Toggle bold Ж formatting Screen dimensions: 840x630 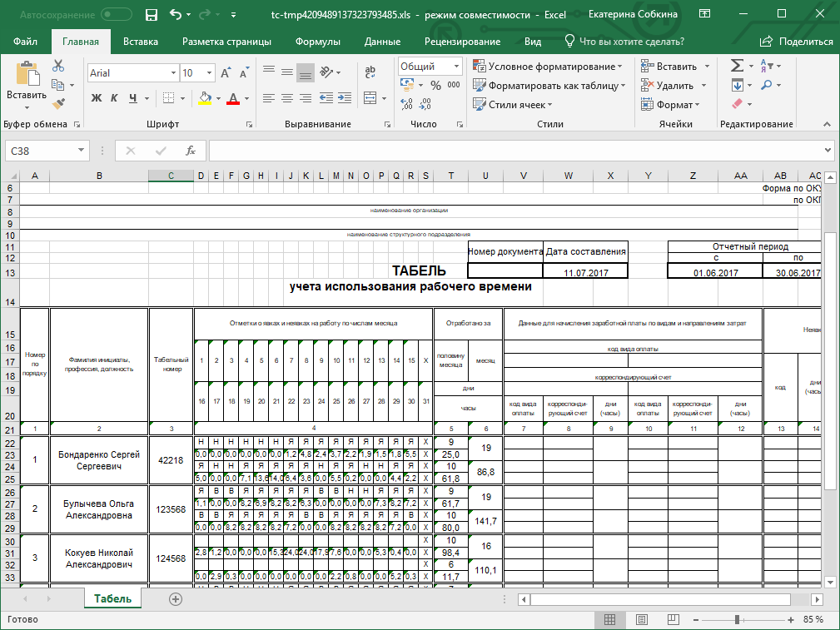(x=97, y=98)
